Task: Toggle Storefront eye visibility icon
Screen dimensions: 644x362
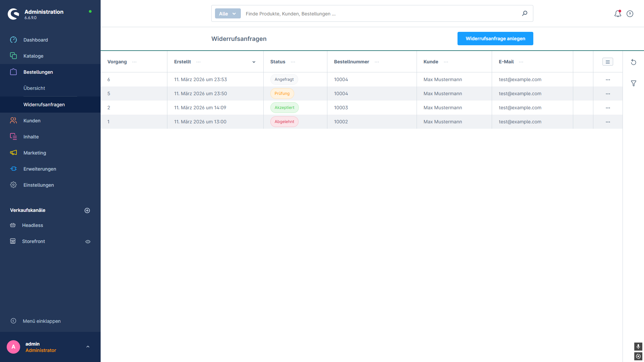Action: coord(88,242)
